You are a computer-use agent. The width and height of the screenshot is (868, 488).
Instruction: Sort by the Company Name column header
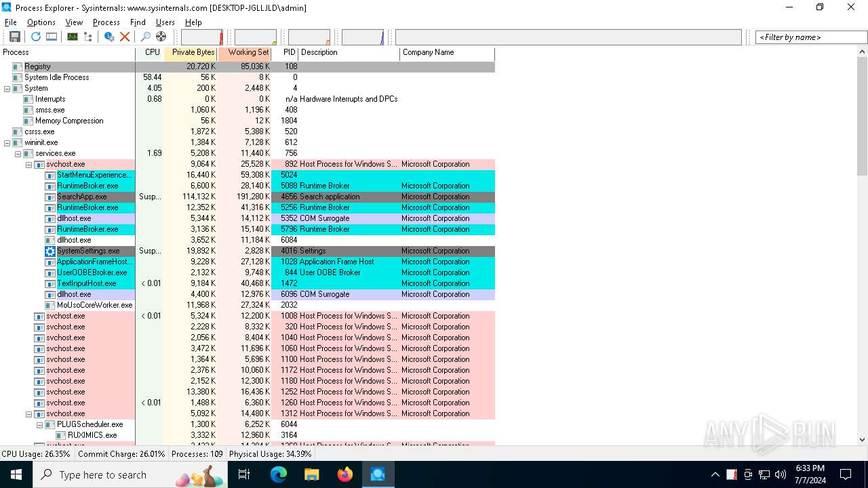tap(448, 52)
